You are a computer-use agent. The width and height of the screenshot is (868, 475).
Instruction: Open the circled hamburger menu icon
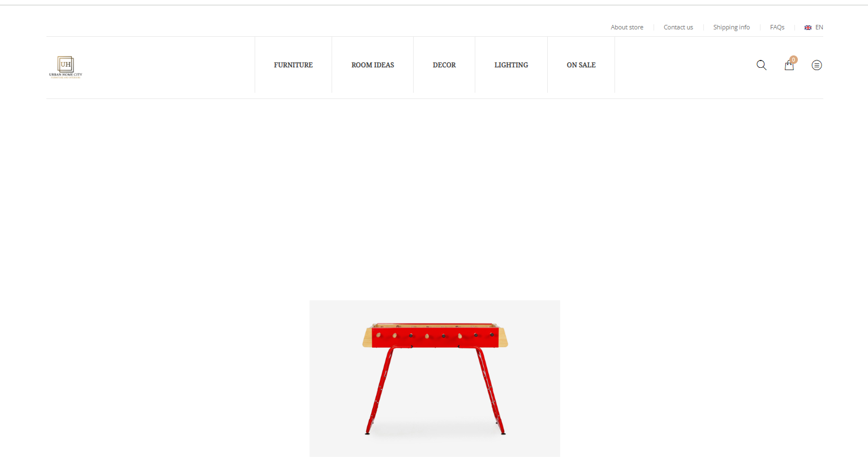tap(817, 65)
